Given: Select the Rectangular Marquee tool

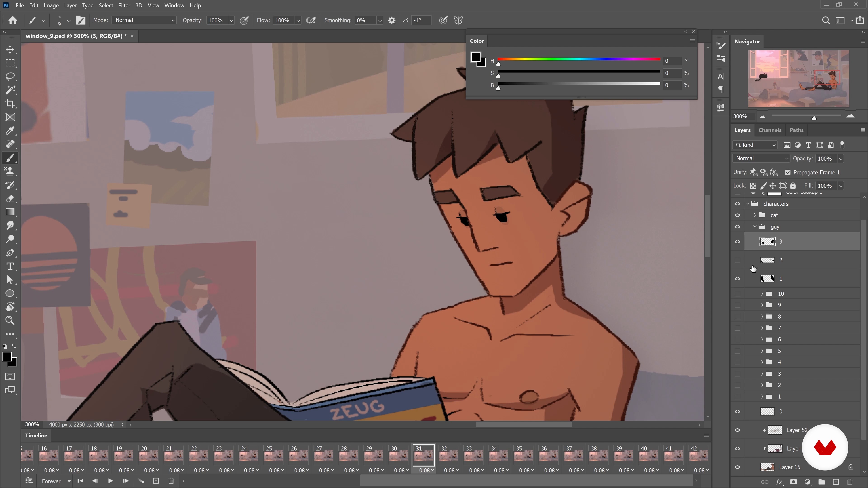Looking at the screenshot, I should click(10, 63).
